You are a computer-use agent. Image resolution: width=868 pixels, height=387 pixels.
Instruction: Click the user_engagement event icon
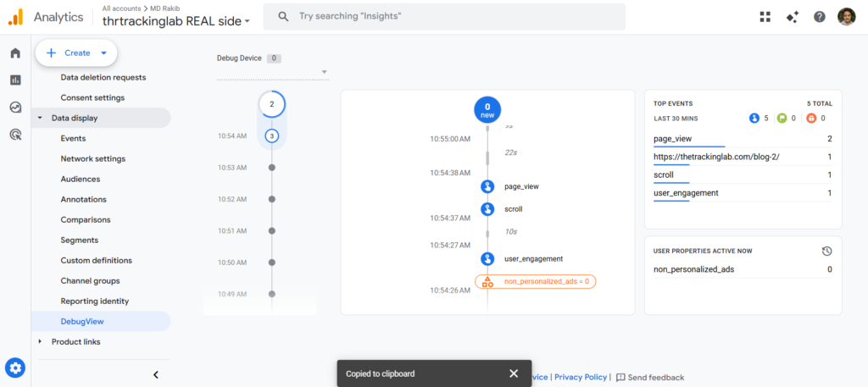[487, 258]
